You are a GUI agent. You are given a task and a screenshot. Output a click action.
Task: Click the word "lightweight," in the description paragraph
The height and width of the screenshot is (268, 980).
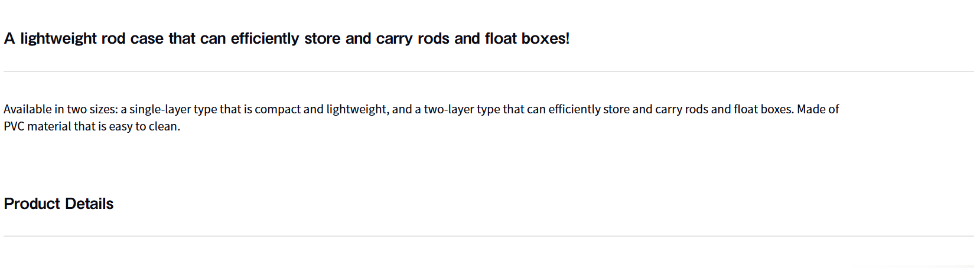[357, 109]
